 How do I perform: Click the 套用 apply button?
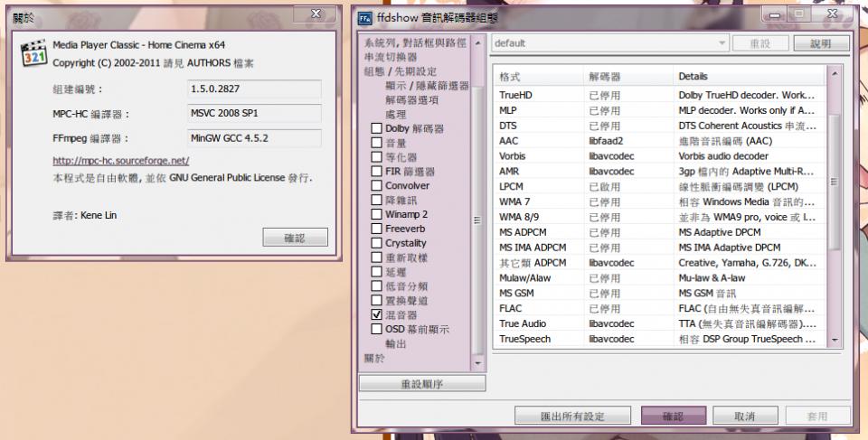pyautogui.click(x=817, y=416)
